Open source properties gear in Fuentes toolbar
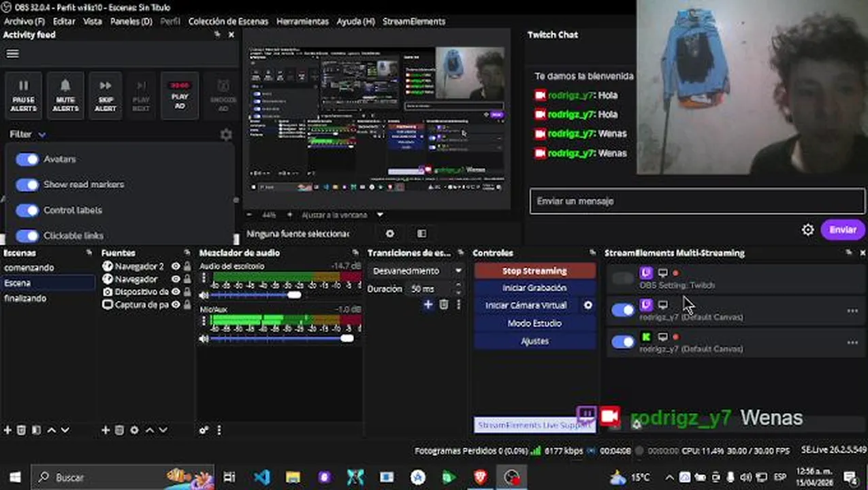Viewport: 868px width, 490px height. point(134,430)
